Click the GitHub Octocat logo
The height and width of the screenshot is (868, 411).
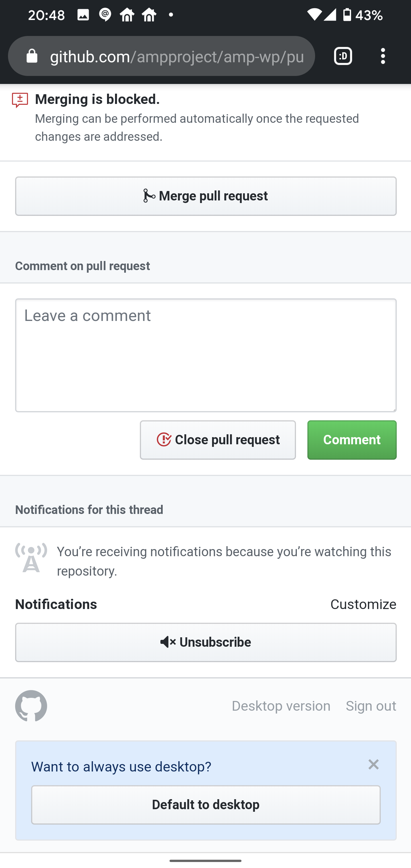(x=31, y=706)
